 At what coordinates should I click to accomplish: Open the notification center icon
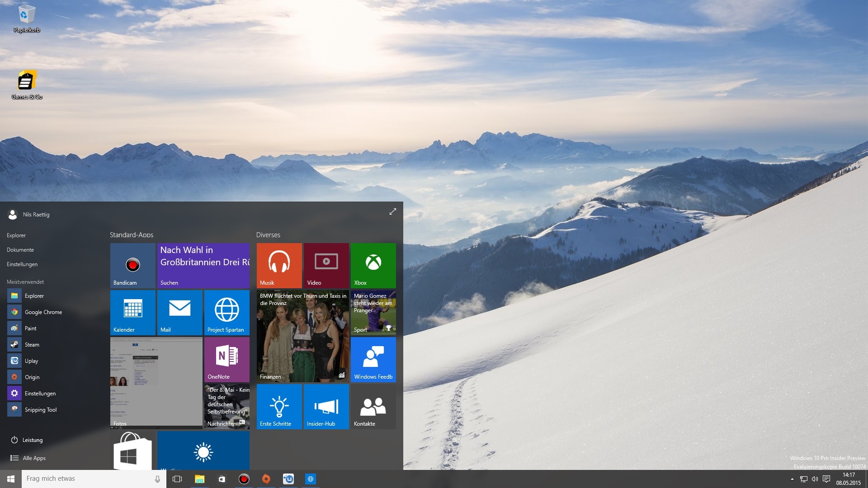coord(826,479)
